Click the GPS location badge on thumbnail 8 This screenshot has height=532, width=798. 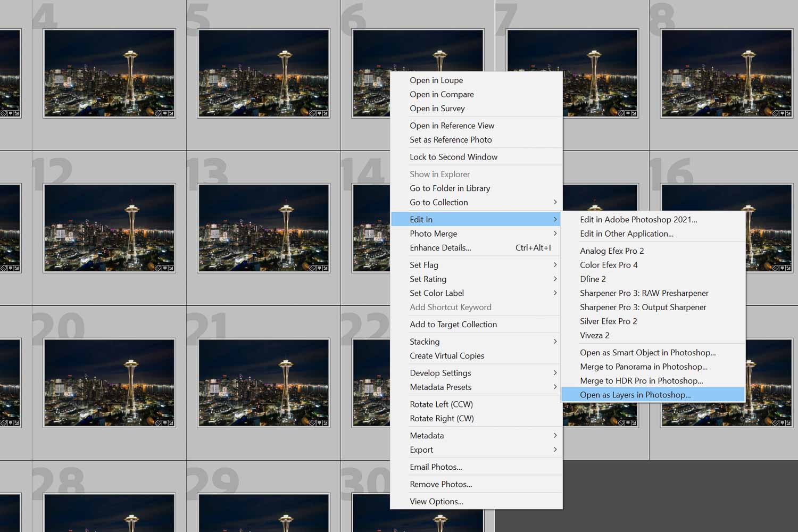click(782, 113)
